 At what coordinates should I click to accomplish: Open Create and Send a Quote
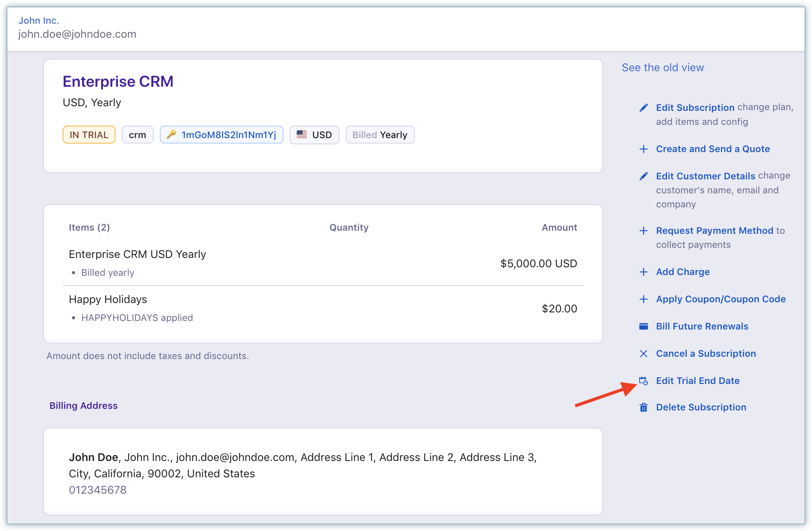pyautogui.click(x=713, y=149)
